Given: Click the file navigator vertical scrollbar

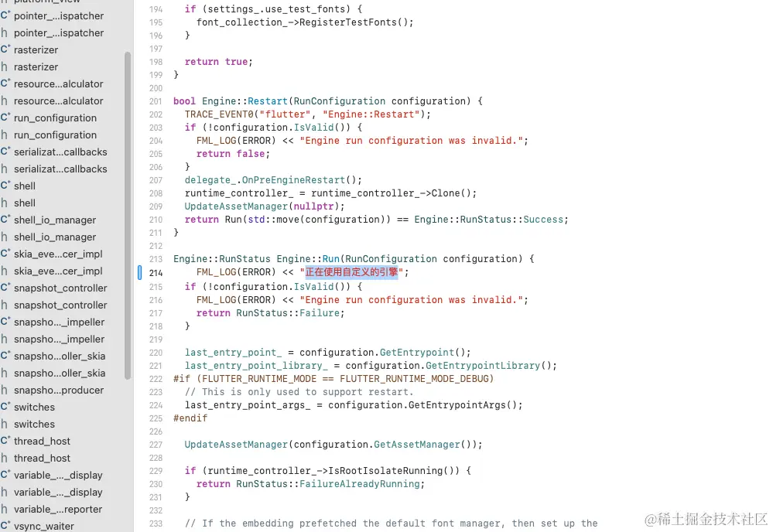Looking at the screenshot, I should pyautogui.click(x=128, y=215).
